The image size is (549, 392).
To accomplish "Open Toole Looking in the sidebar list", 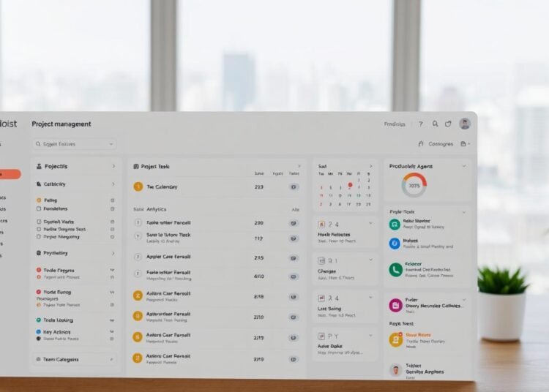I will click(x=58, y=320).
